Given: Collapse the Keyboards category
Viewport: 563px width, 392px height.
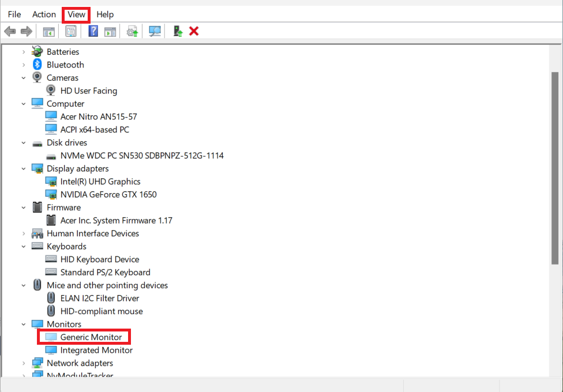Looking at the screenshot, I should point(24,247).
